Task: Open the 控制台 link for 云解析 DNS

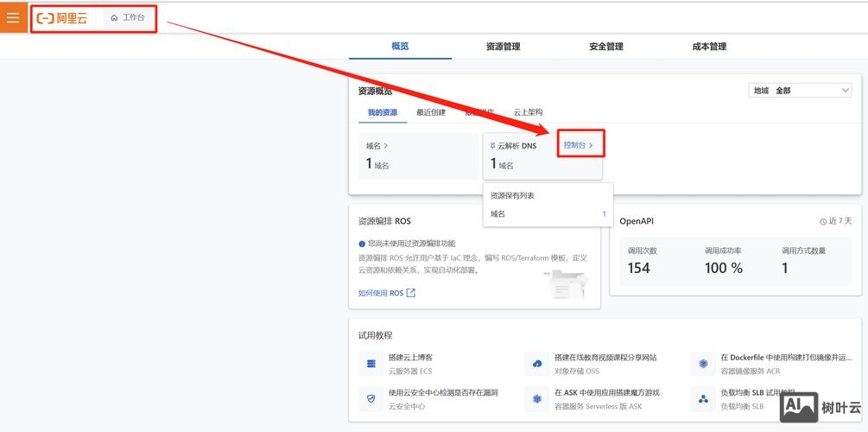Action: (x=578, y=145)
